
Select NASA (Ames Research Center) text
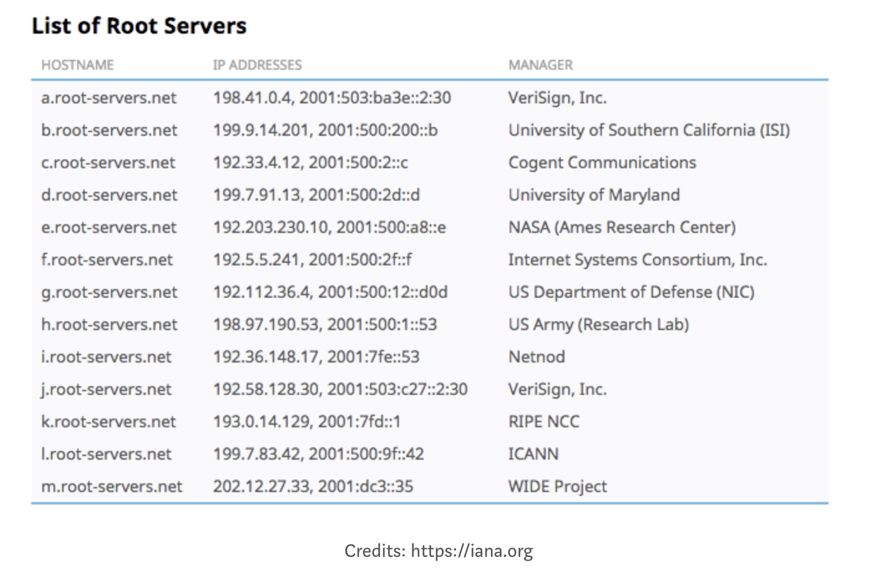621,227
